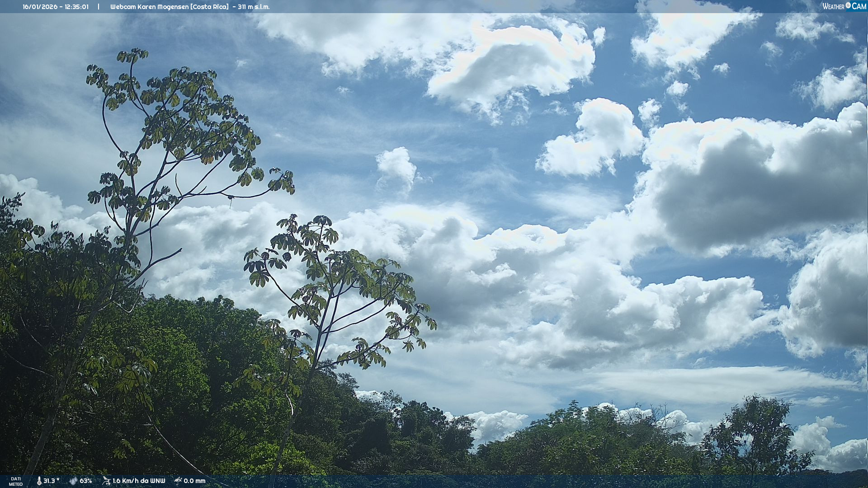Click the Webcam Karen Mogensen title text
The image size is (868, 488).
click(149, 7)
